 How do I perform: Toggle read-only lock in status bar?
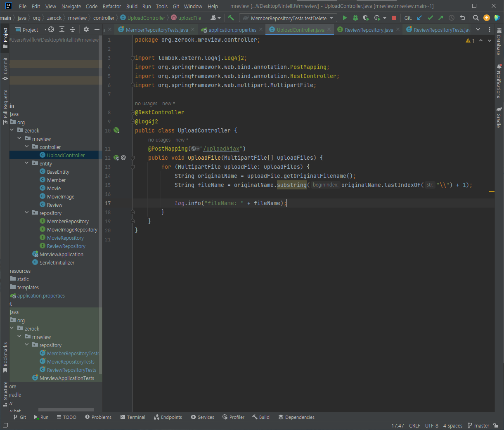[x=496, y=425]
